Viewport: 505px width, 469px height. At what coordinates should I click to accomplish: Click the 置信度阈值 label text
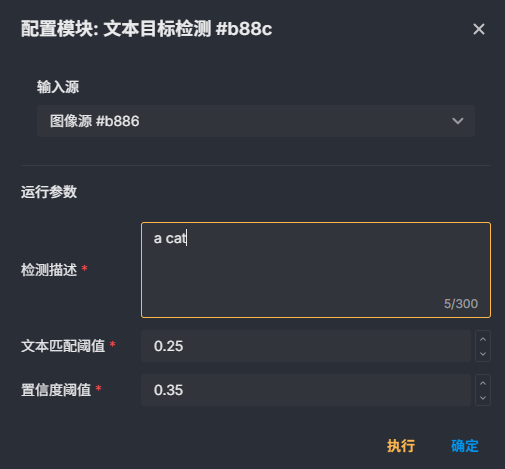click(56, 390)
